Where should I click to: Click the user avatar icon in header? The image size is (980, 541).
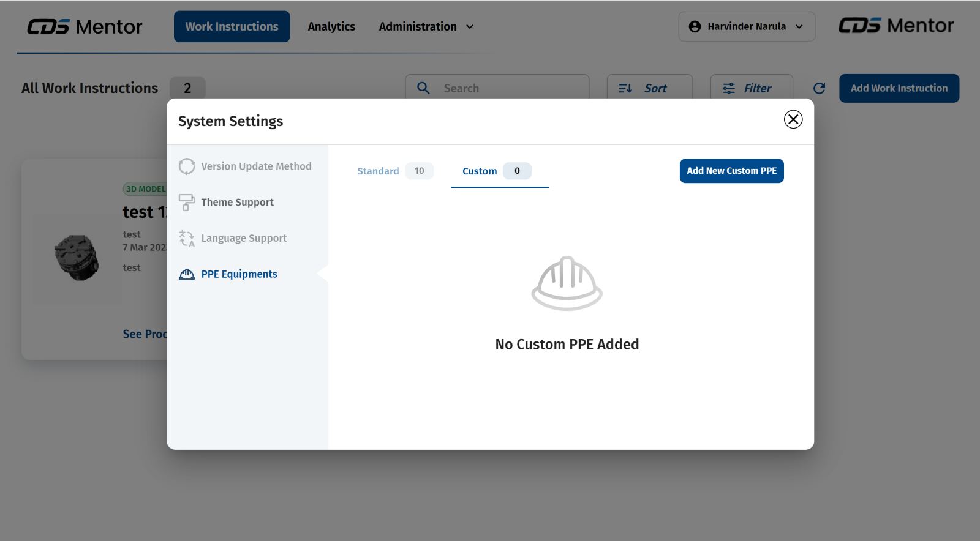point(695,26)
